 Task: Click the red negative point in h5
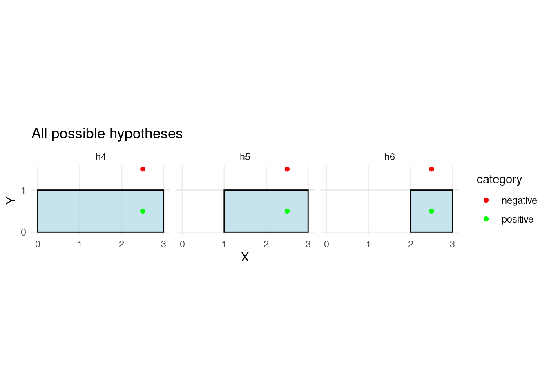pyautogui.click(x=287, y=169)
